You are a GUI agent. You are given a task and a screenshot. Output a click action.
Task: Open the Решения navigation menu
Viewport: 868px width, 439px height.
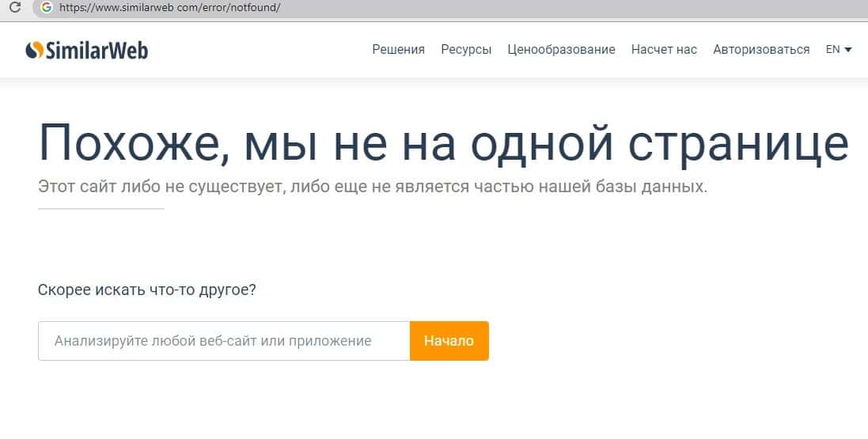point(398,49)
